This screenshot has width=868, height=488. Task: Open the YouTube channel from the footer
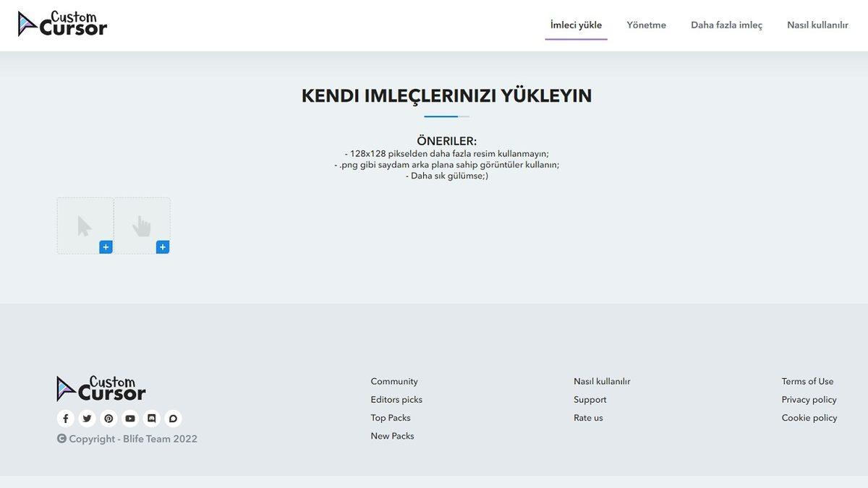coord(130,419)
